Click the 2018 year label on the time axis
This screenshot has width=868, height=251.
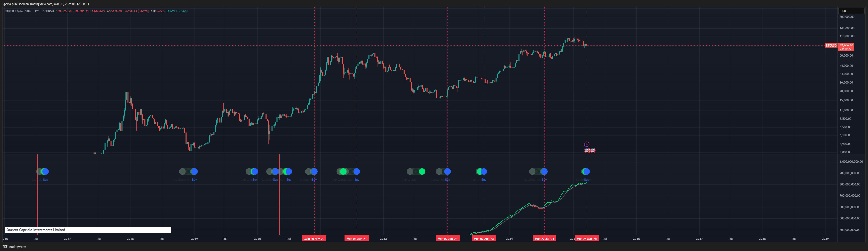[130, 239]
